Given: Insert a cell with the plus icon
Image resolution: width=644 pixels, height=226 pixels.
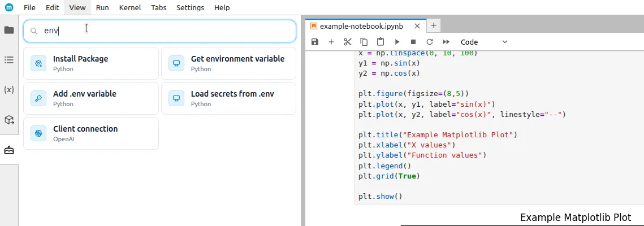Looking at the screenshot, I should click(331, 42).
